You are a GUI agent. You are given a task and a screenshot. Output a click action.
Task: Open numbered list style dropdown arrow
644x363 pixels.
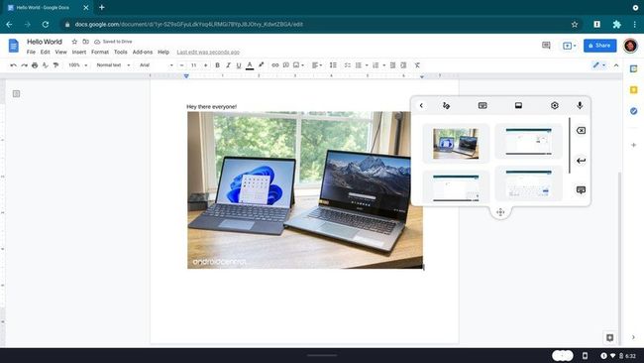tap(384, 65)
